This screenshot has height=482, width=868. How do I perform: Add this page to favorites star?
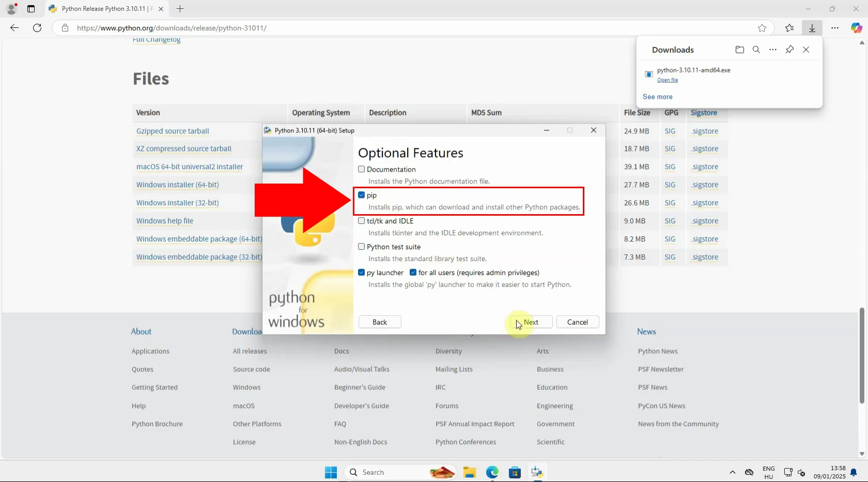pyautogui.click(x=762, y=28)
